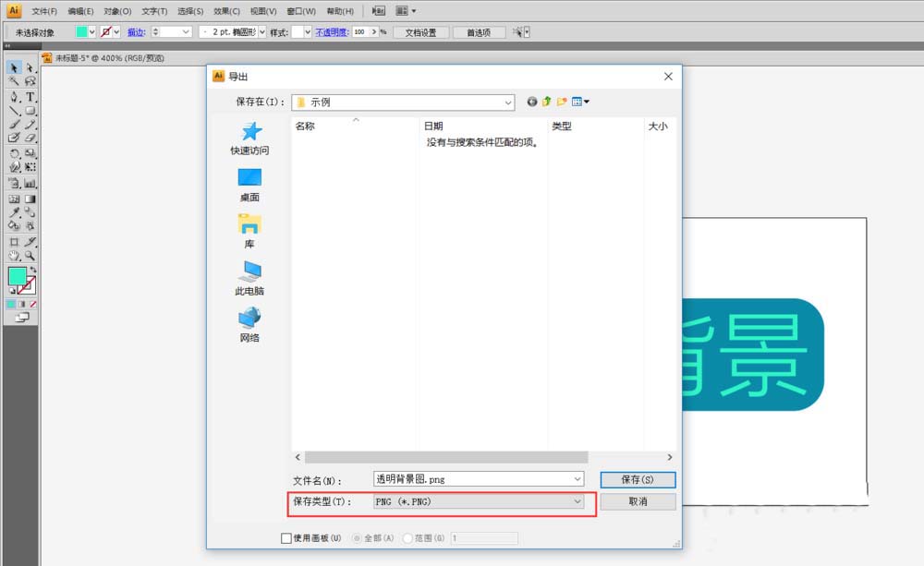Select the Hand tool
The height and width of the screenshot is (566, 924).
[x=14, y=254]
